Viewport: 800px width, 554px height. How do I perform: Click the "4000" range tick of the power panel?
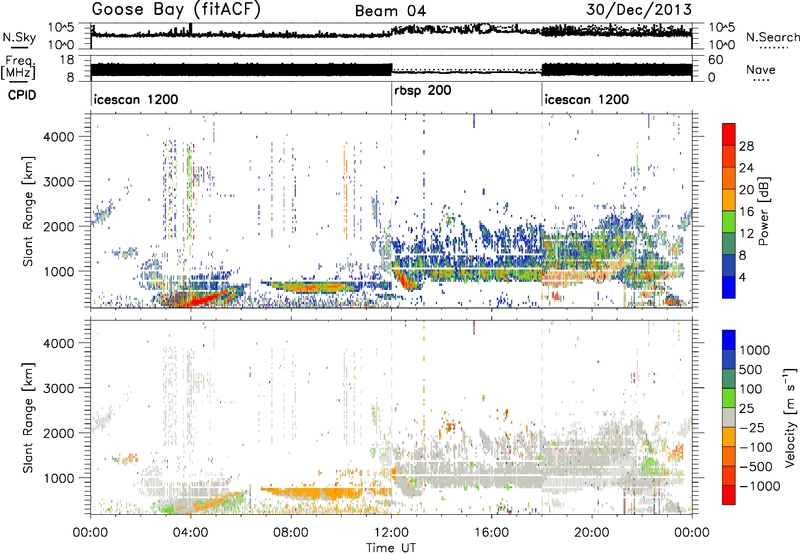59,137
